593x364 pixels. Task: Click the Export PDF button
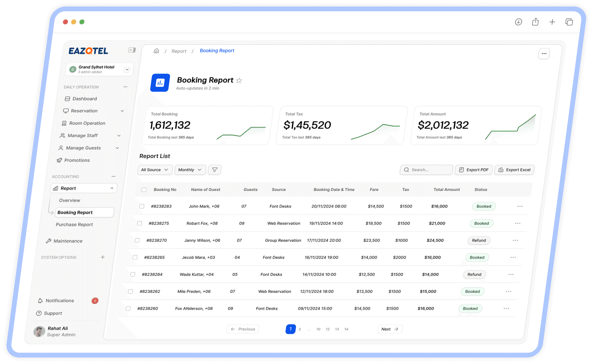pyautogui.click(x=473, y=170)
